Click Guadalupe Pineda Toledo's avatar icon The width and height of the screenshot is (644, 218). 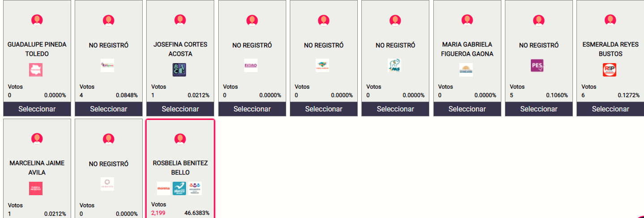click(x=37, y=20)
